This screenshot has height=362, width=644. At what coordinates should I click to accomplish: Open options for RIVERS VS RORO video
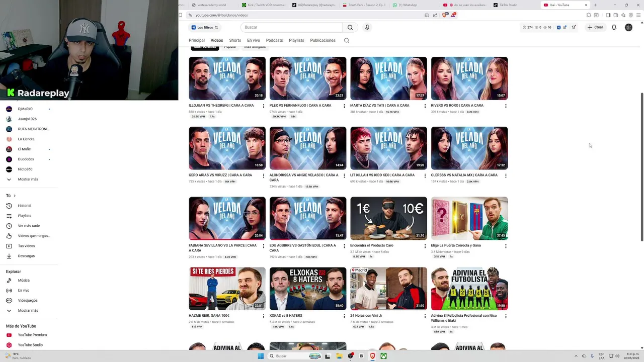tap(506, 106)
